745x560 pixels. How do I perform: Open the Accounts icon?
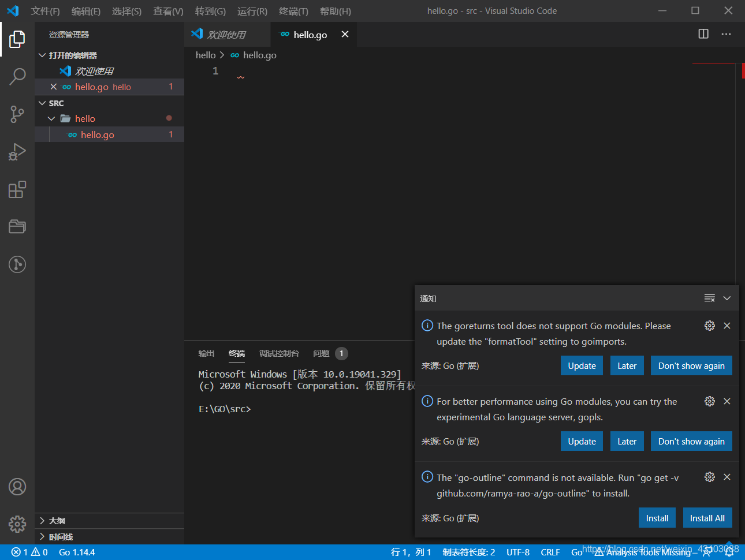point(17,487)
